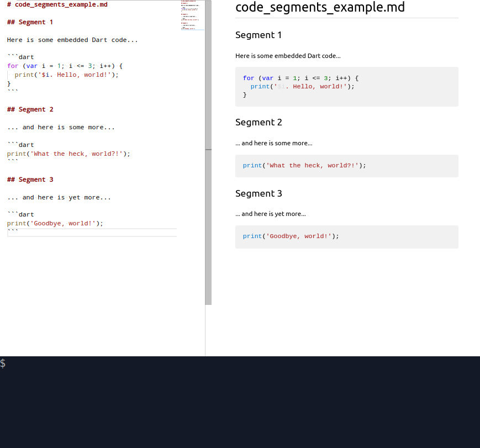Click the preview title 'code_segments_example.md'

point(320,7)
